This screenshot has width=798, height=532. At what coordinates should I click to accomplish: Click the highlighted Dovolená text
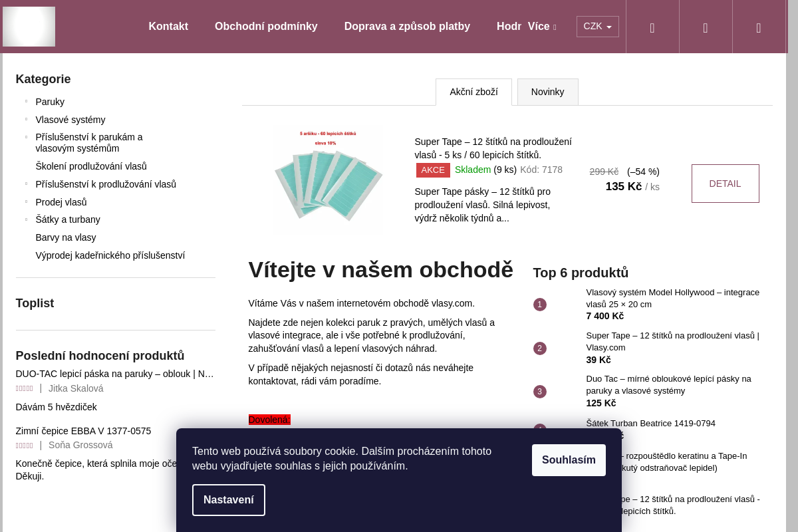pos(269,420)
